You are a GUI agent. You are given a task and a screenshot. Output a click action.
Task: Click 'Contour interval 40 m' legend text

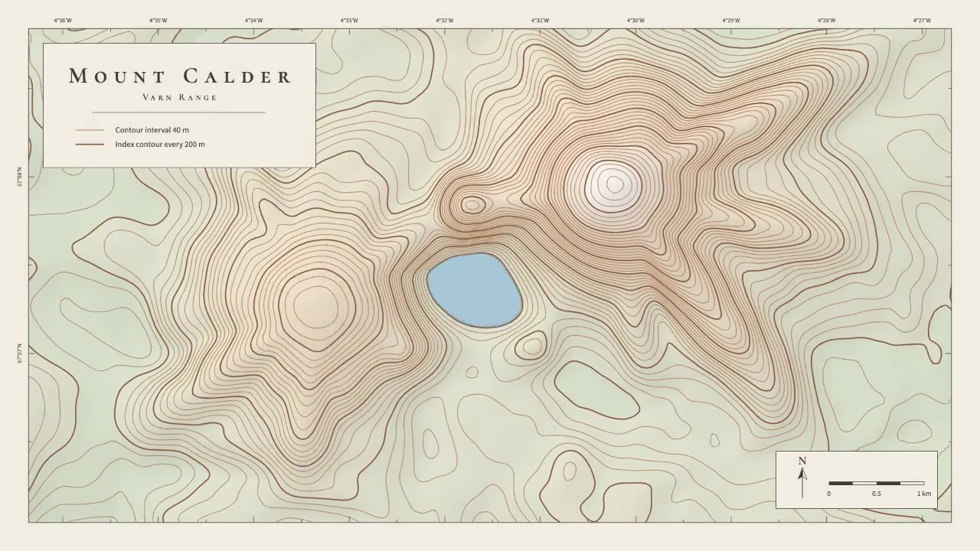tap(152, 130)
